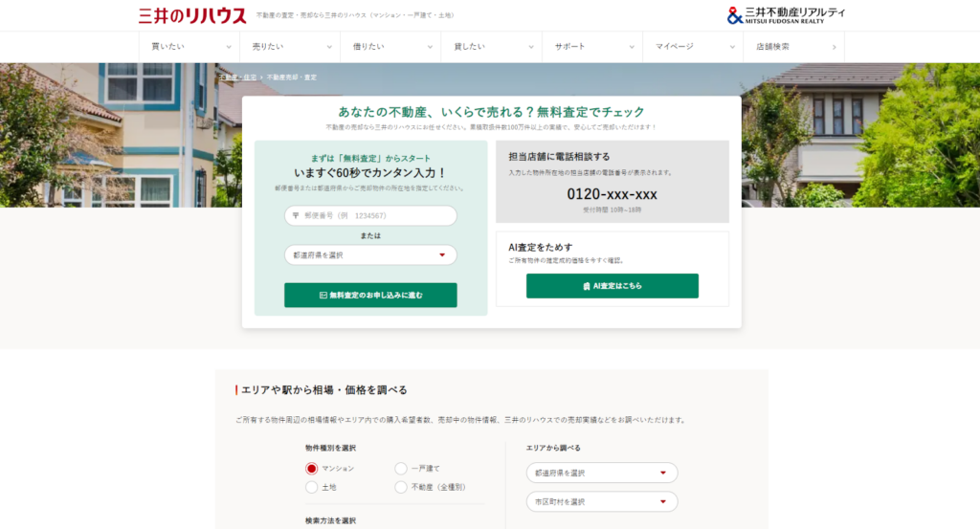Expand chevron next to マイページ
Screen dimensions: 980x529
point(732,48)
